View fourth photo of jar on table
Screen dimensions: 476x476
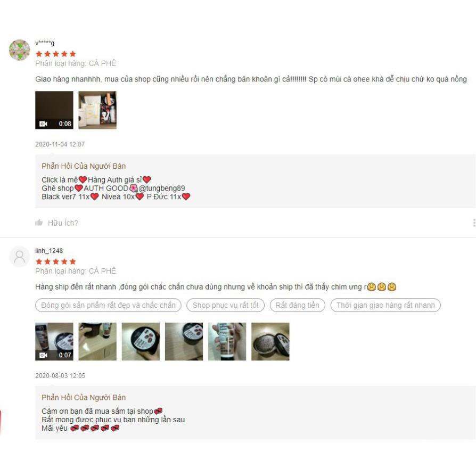pos(184,341)
